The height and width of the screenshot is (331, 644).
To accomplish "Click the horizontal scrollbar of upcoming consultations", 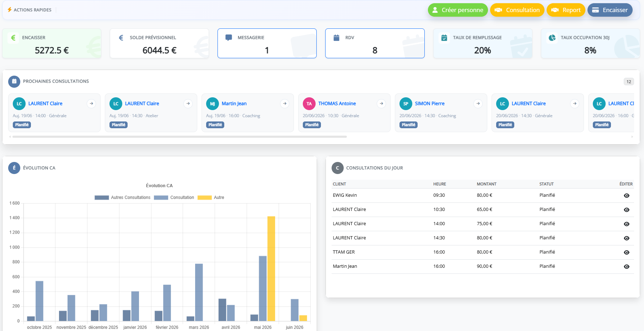I will (179, 137).
